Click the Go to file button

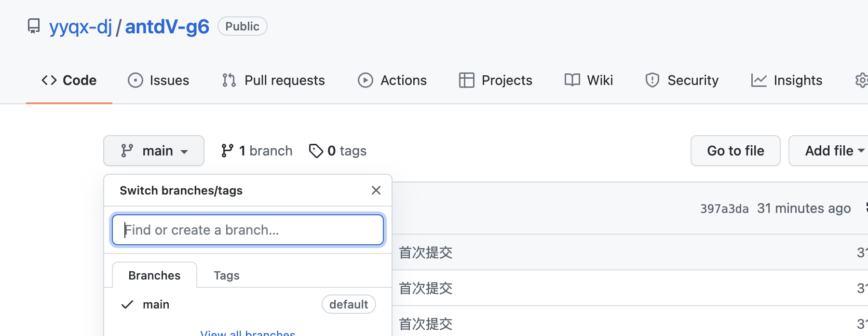pos(735,151)
